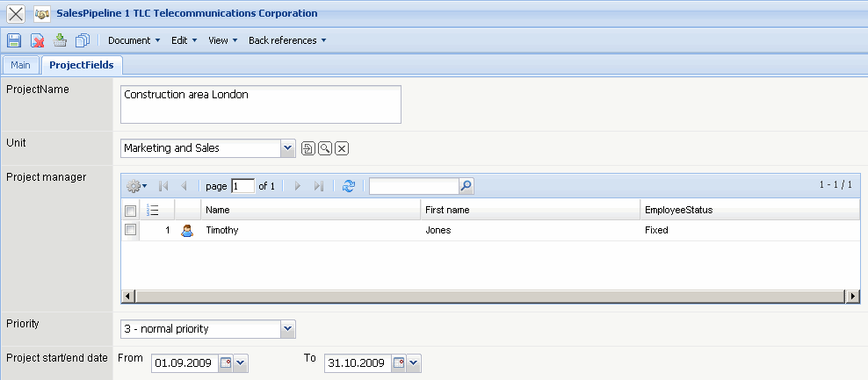The image size is (868, 380).
Task: Go to last page in Project manager grid
Action: point(318,186)
